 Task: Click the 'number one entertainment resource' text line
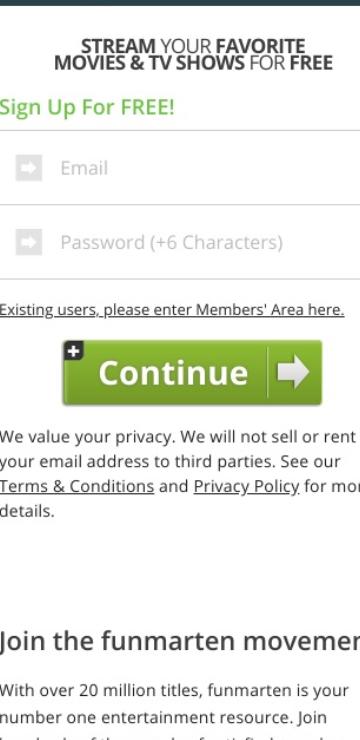(163, 717)
